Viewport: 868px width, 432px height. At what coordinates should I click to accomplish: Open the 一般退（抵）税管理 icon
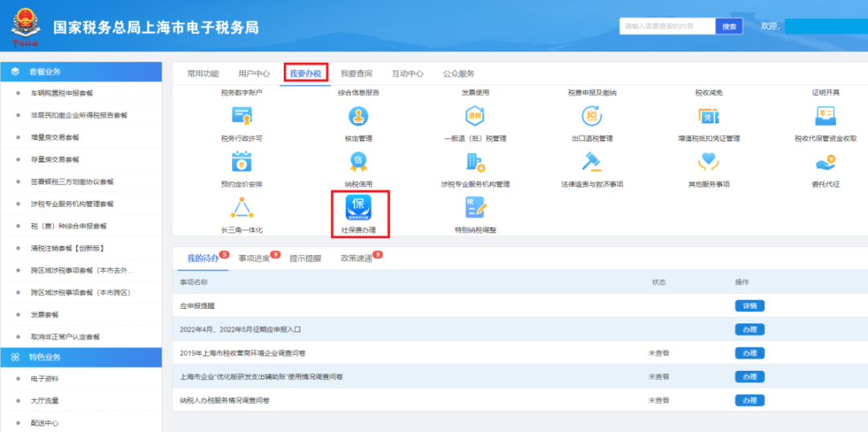475,116
